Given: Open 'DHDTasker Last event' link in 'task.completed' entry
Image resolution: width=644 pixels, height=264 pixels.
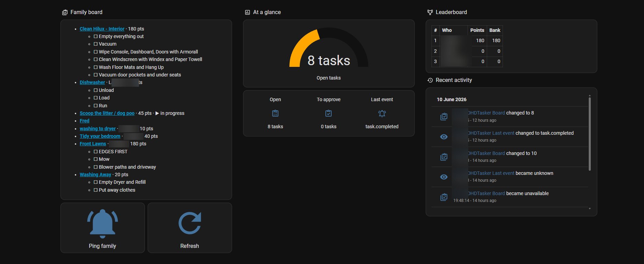Looking at the screenshot, I should 491,133.
